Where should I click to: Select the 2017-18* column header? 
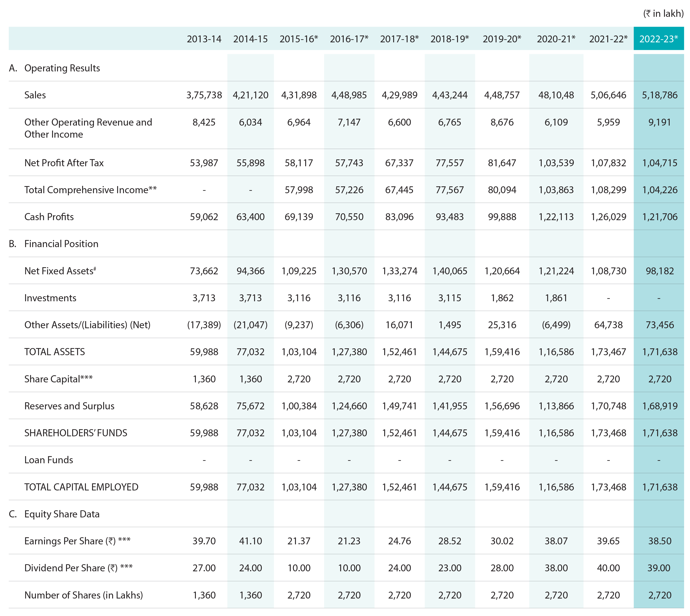pos(399,39)
